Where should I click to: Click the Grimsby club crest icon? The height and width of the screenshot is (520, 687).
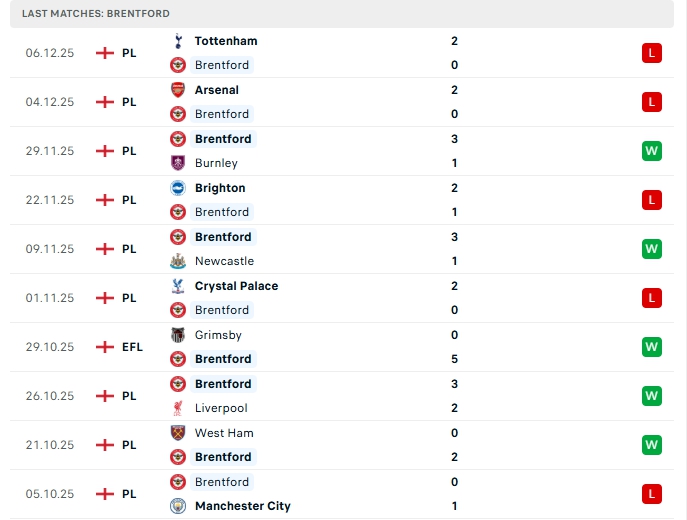point(178,335)
